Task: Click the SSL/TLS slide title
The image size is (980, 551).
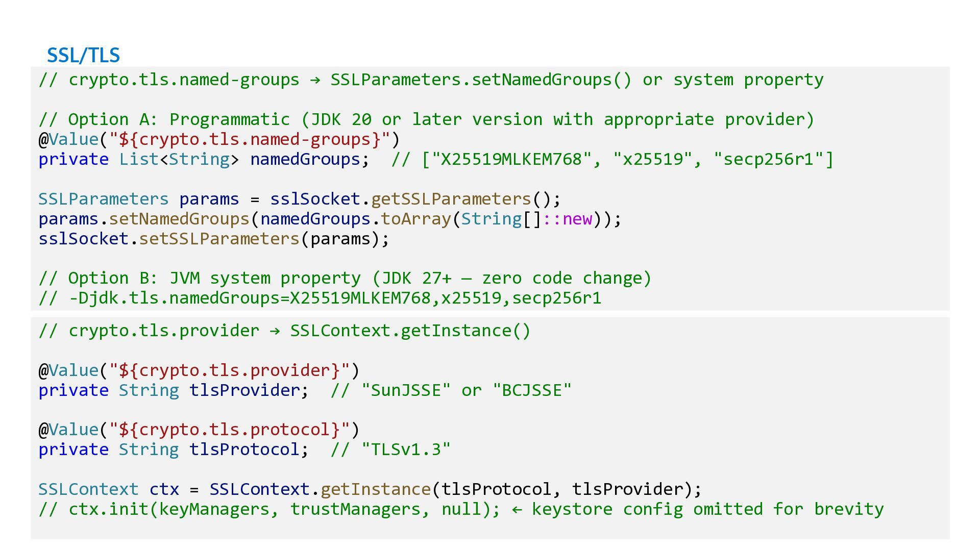Action: tap(83, 55)
